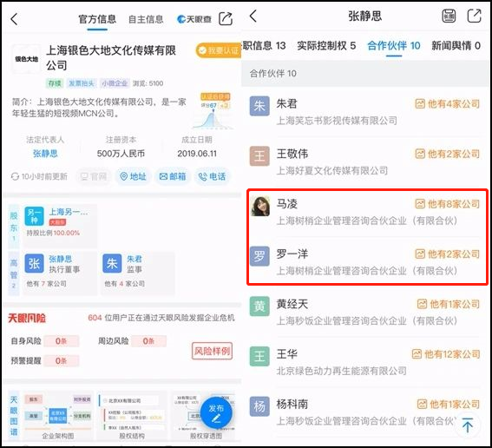This screenshot has width=492, height=448.
Task: View 杨科南's 他有1家公司 link
Action: click(x=449, y=404)
